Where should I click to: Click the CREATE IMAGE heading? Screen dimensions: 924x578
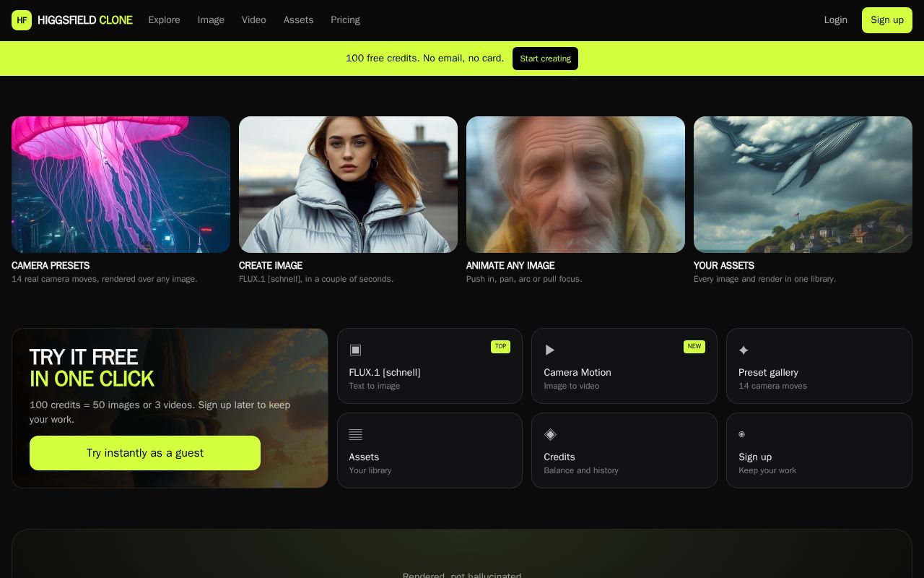pos(271,266)
